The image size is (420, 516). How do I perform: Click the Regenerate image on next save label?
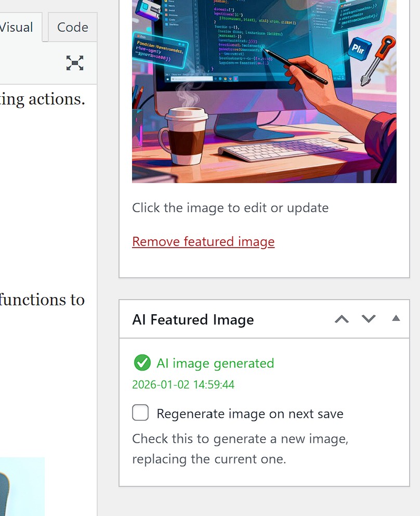(x=250, y=414)
